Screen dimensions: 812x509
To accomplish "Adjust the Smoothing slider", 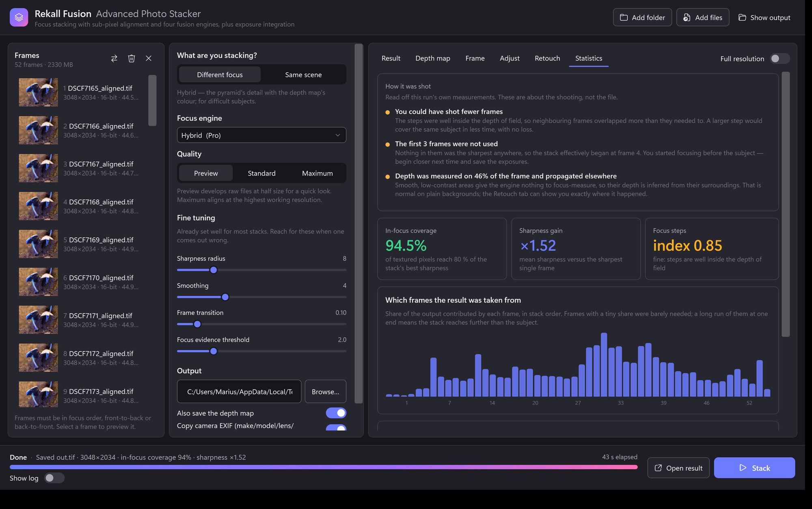I will [x=261, y=297].
